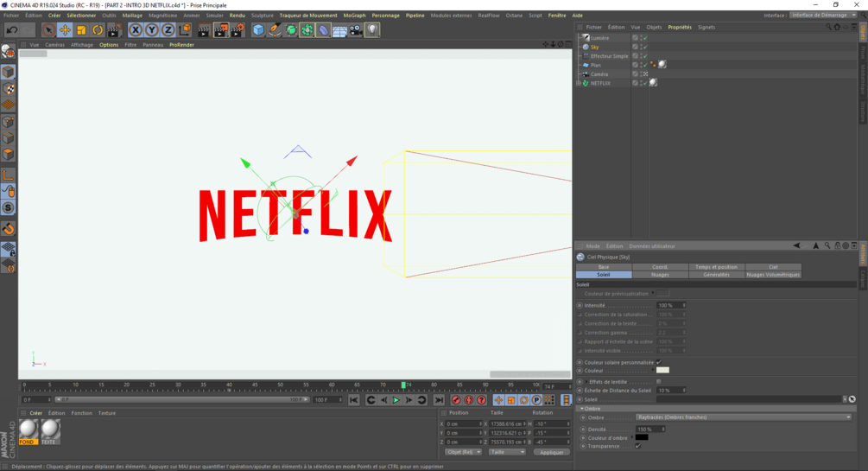Select Effecteur Simple object
868x471 pixels.
tap(609, 56)
